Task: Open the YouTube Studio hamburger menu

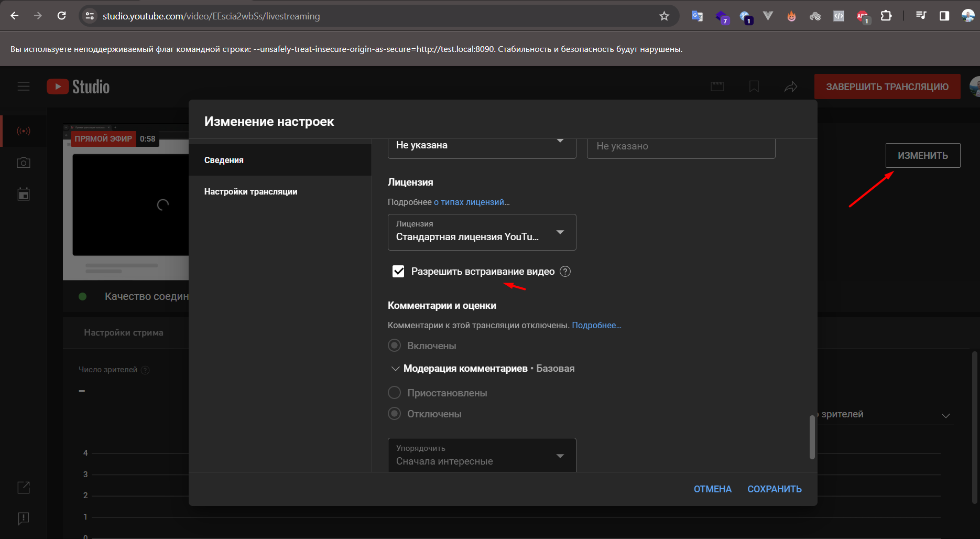Action: click(x=24, y=87)
